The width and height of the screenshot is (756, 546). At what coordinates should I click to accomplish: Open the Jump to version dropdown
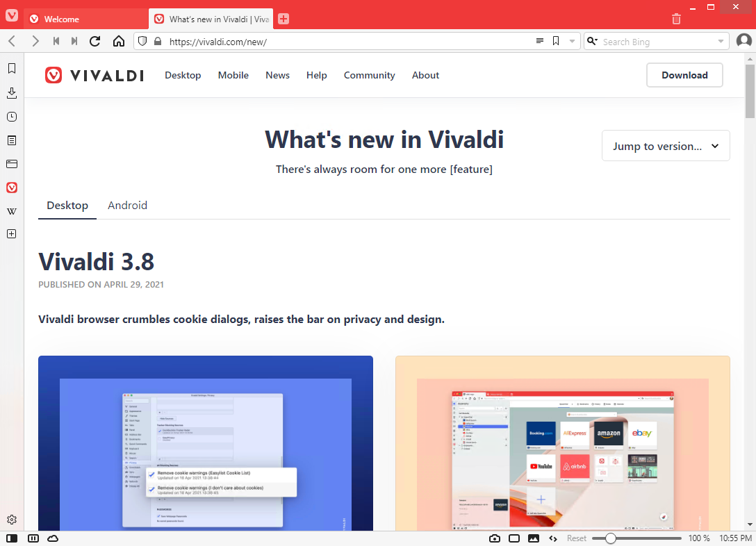pos(666,146)
